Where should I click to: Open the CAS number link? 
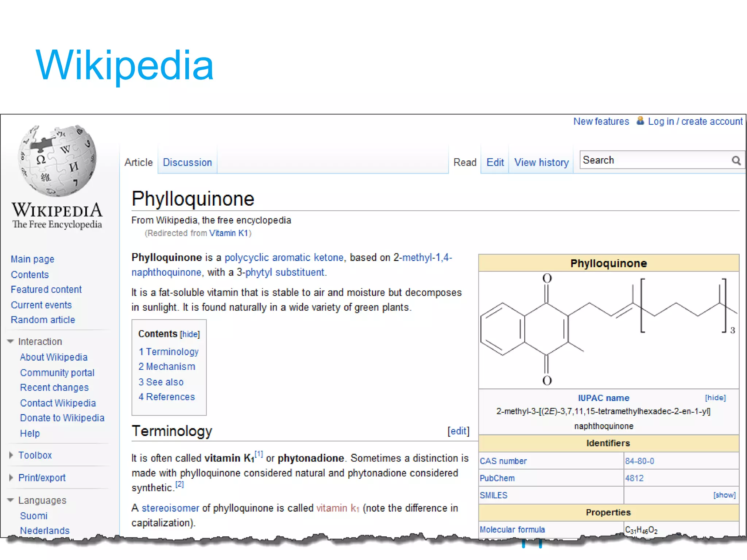tap(503, 461)
